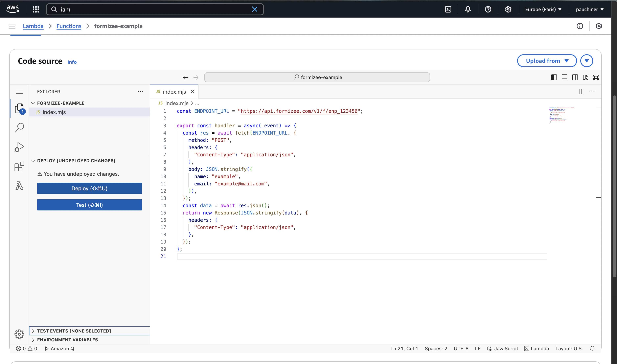Image resolution: width=617 pixels, height=364 pixels.
Task: Open status bar notifications bell
Action: pyautogui.click(x=592, y=348)
